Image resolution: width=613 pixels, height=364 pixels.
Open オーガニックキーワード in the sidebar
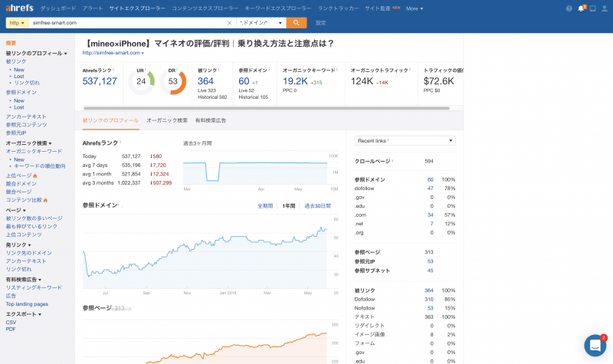click(x=34, y=151)
